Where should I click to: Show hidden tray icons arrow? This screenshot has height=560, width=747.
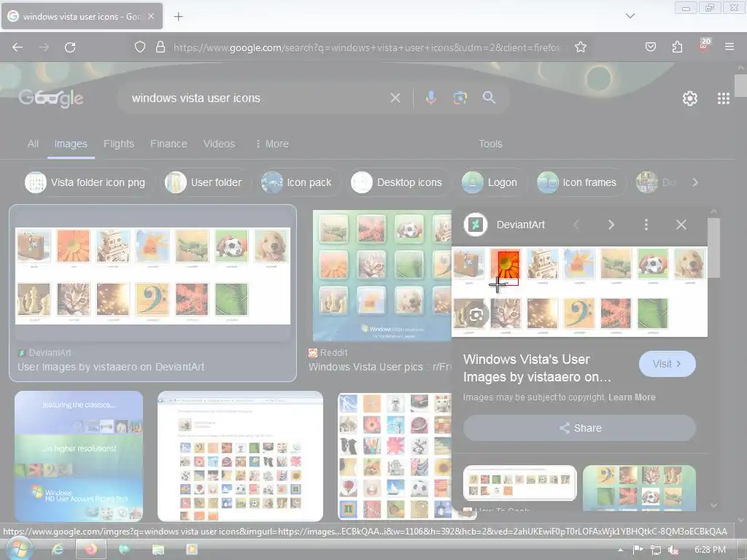click(620, 550)
